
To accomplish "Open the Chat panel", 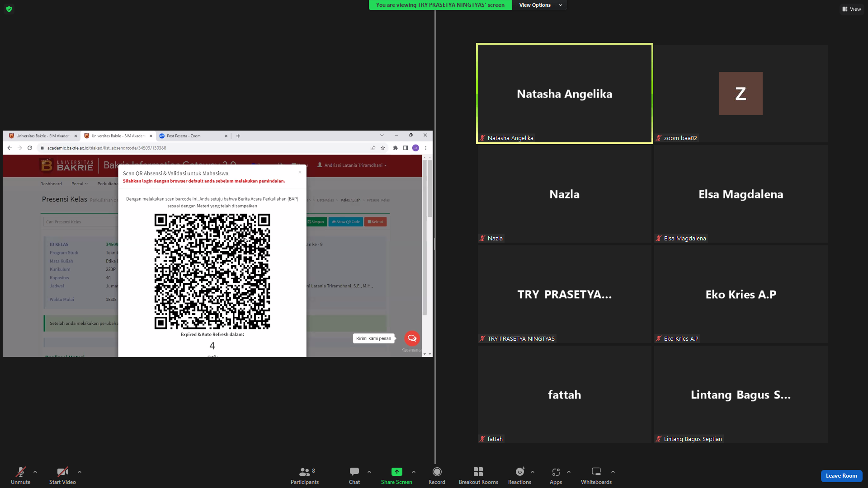I will coord(354,475).
